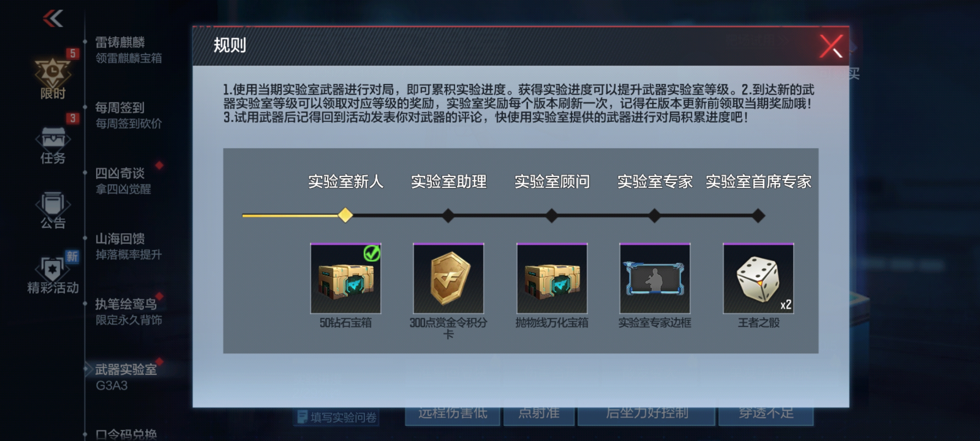Screen dimensions: 980x441
Task: Click the double-chevron back arrow icon
Action: click(x=53, y=19)
